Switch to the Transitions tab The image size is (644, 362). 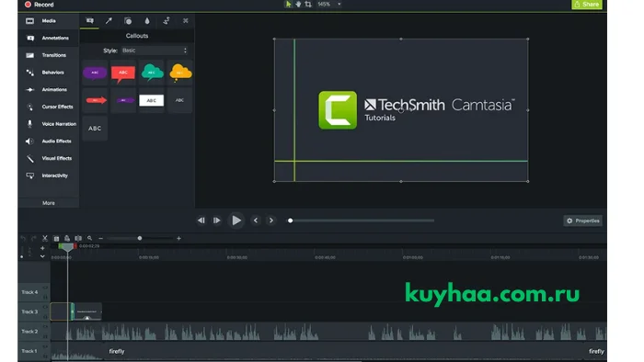pos(49,55)
